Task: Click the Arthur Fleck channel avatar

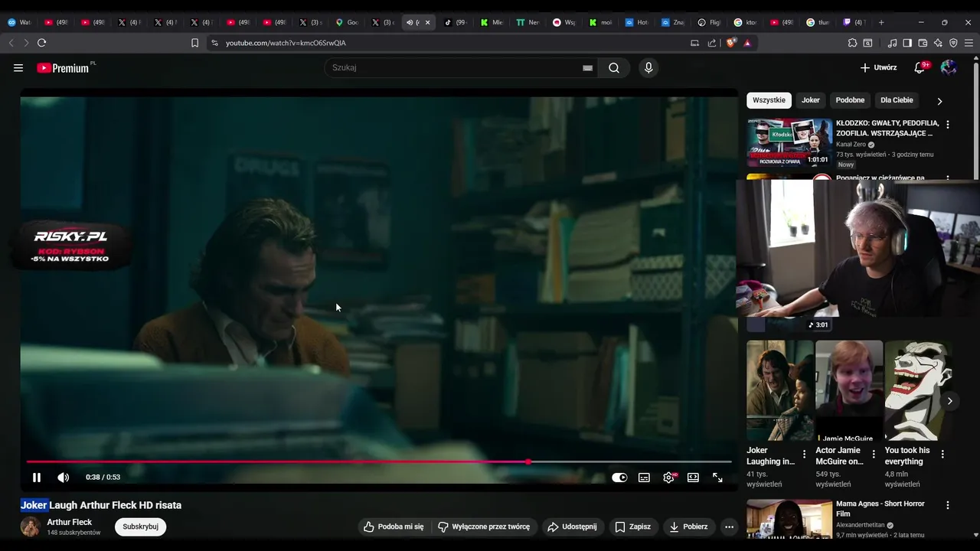Action: coord(31,527)
